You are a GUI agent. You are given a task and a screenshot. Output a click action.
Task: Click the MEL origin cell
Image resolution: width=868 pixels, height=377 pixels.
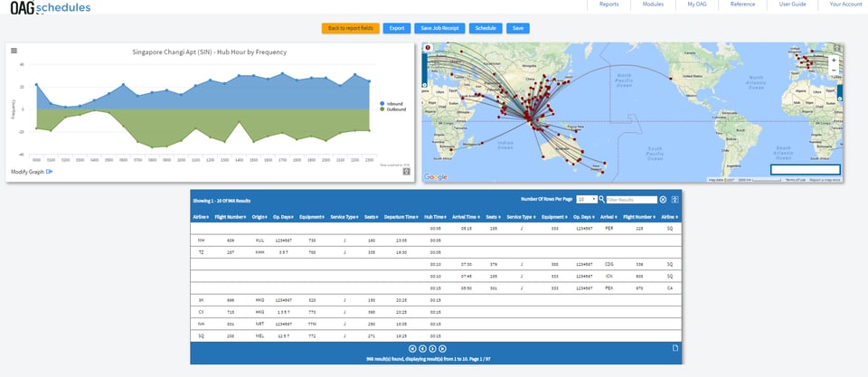[259, 336]
